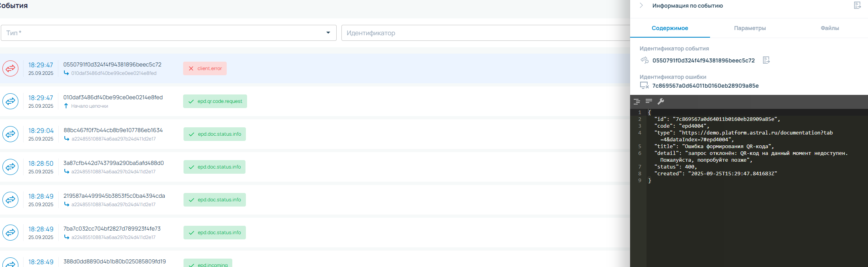Click the "status": 400 line in JSON
The height and width of the screenshot is (267, 868).
[x=675, y=167]
